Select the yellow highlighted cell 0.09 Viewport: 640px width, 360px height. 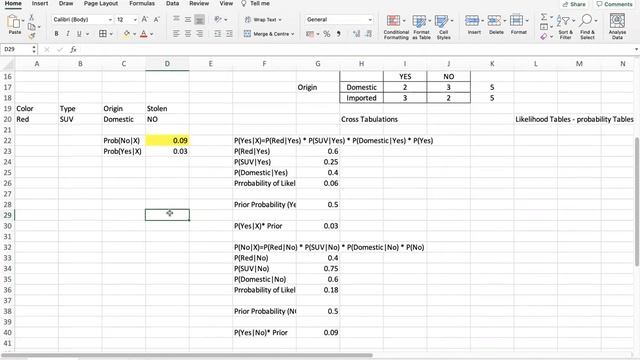point(167,140)
